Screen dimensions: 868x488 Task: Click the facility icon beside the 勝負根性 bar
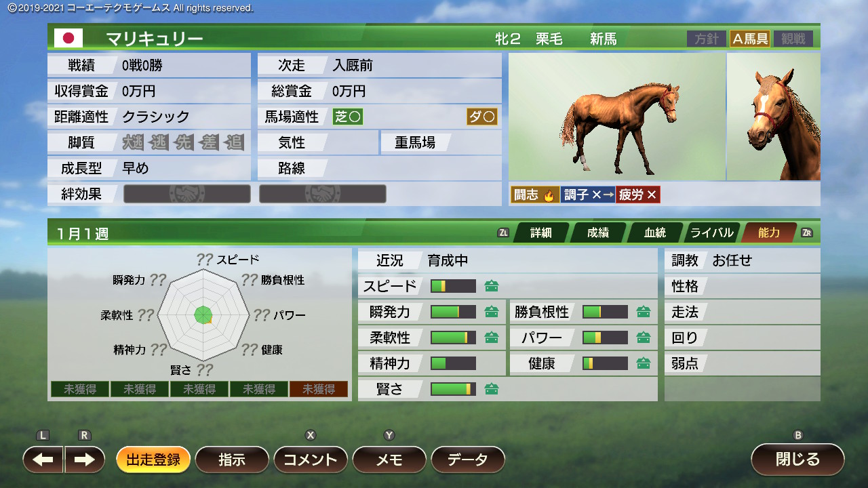[644, 312]
